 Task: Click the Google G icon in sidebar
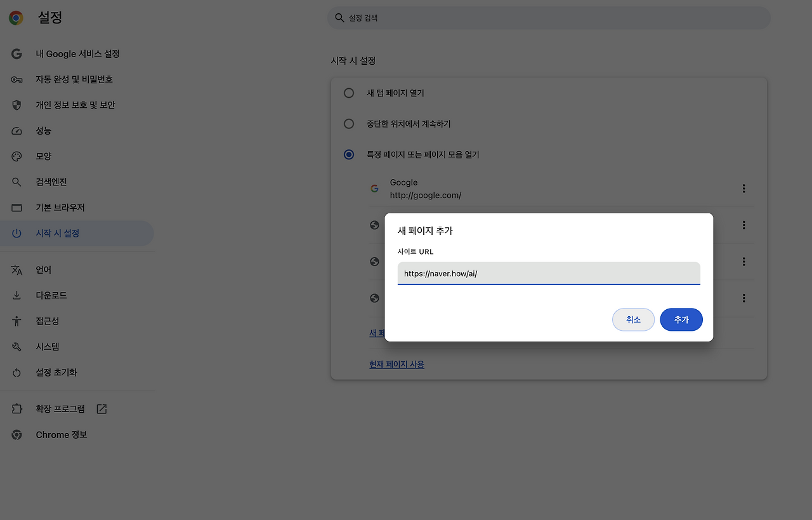[x=16, y=54]
